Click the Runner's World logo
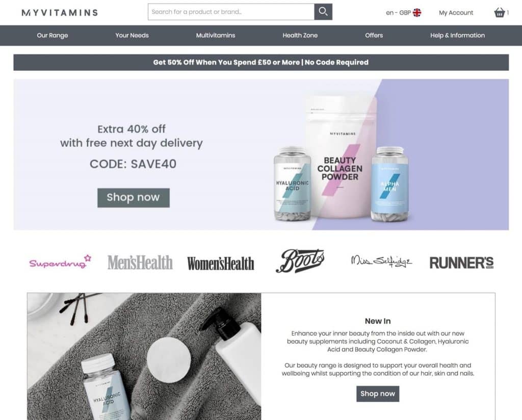Screen dimensions: 522x420 pyautogui.click(x=461, y=262)
